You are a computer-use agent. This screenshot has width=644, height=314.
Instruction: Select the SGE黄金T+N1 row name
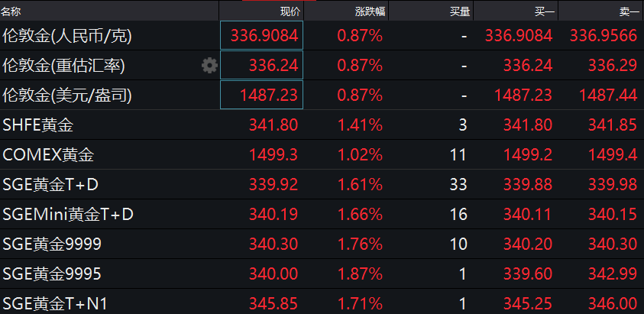click(x=55, y=304)
